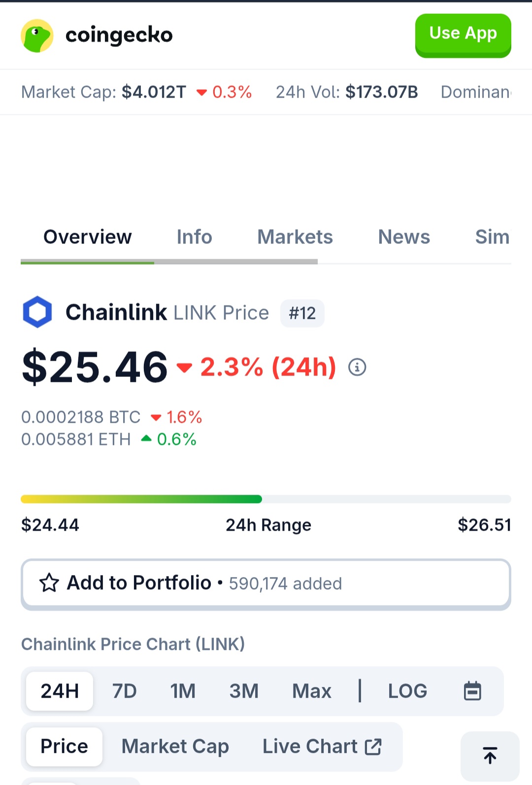Screen dimensions: 532x785
Task: Open the Markets tab
Action: click(x=295, y=237)
